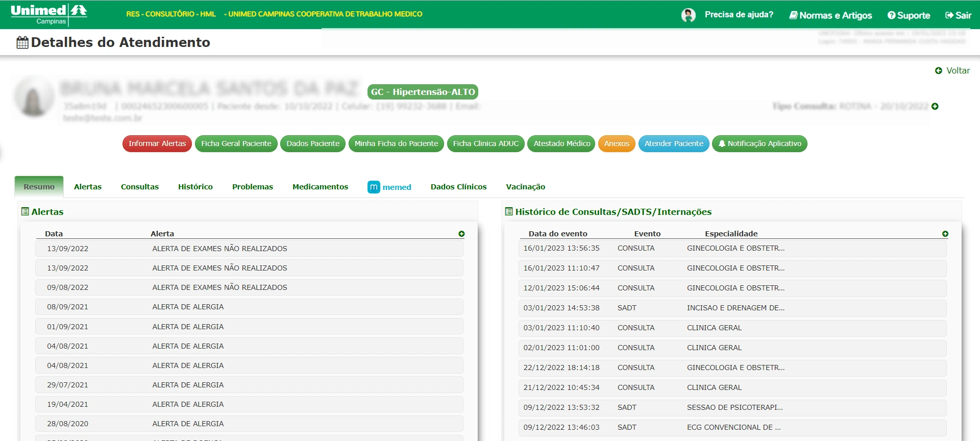980x441 pixels.
Task: Open the 03/01/2023 11:10:40 CLINICA GERAL row
Action: pos(732,328)
